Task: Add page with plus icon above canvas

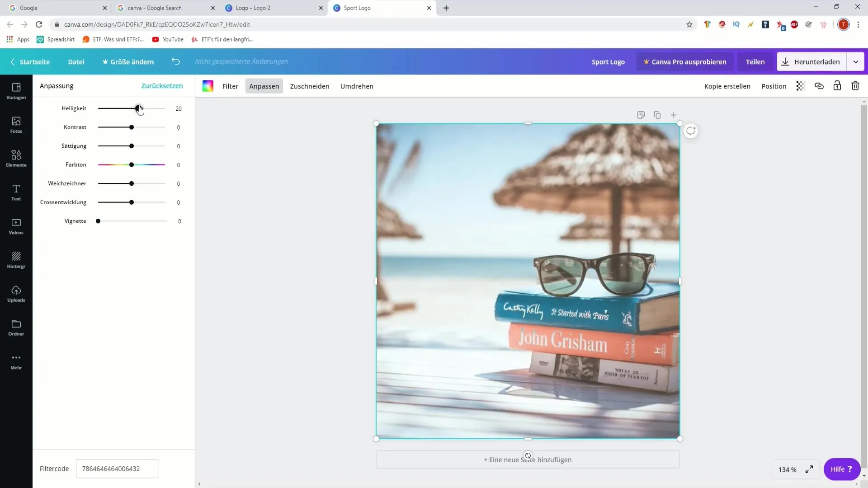Action: pos(674,115)
